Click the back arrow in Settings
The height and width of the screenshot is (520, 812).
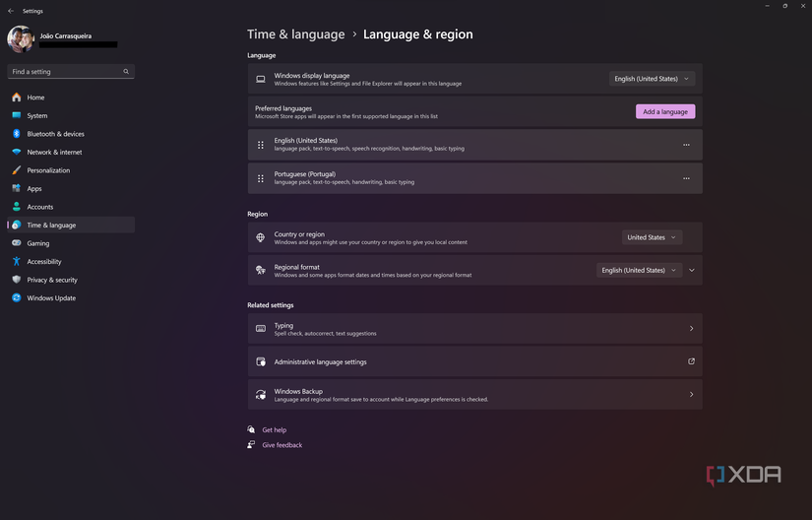(x=11, y=11)
